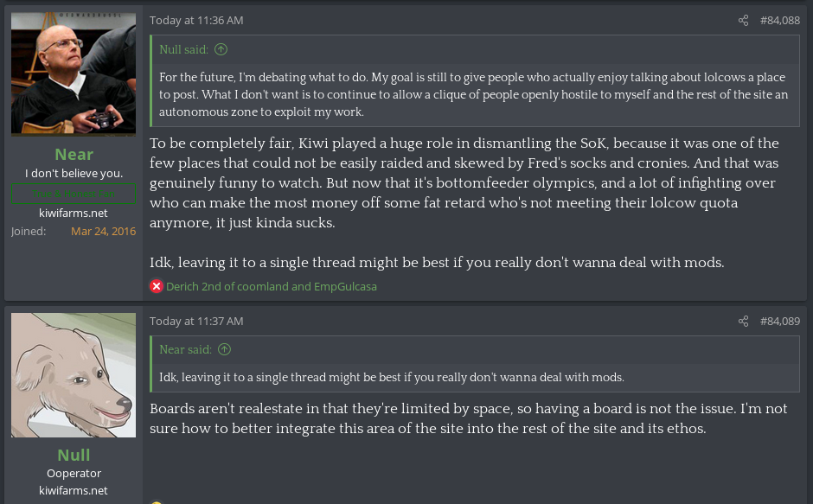Click share icon on post #84,088
The image size is (813, 504).
[x=743, y=20]
